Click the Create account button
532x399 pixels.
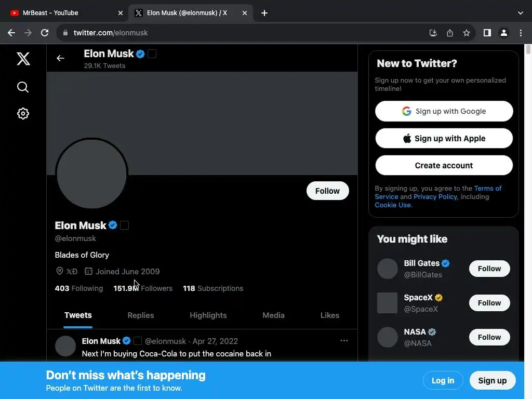[444, 166]
